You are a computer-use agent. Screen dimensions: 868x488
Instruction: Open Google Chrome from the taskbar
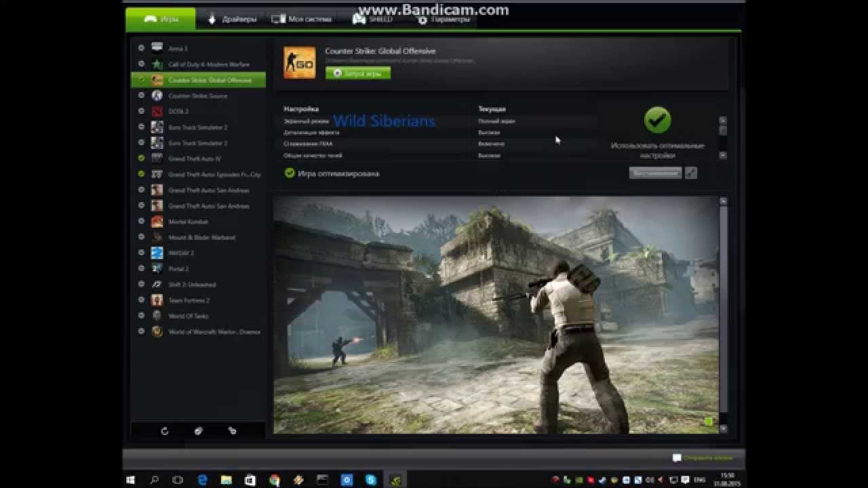click(274, 479)
